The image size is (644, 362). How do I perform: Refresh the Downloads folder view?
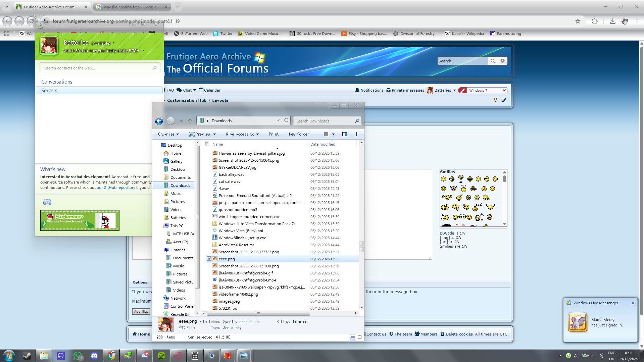tap(286, 120)
